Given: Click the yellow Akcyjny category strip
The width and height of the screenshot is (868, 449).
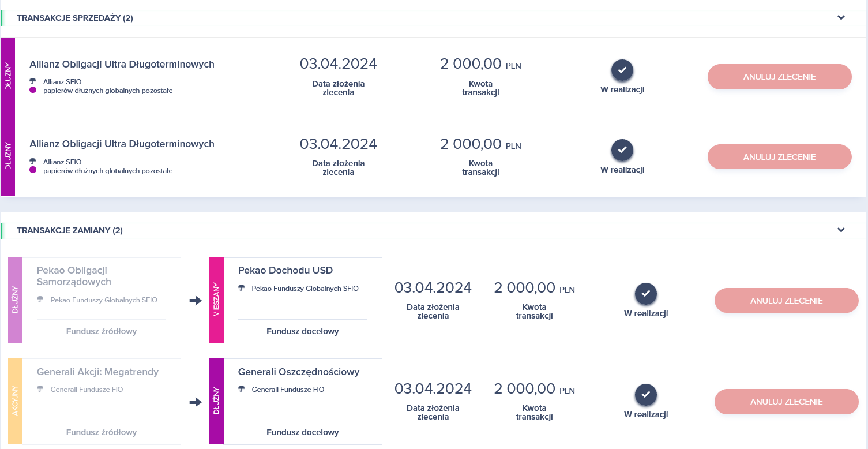Looking at the screenshot, I should [15, 401].
